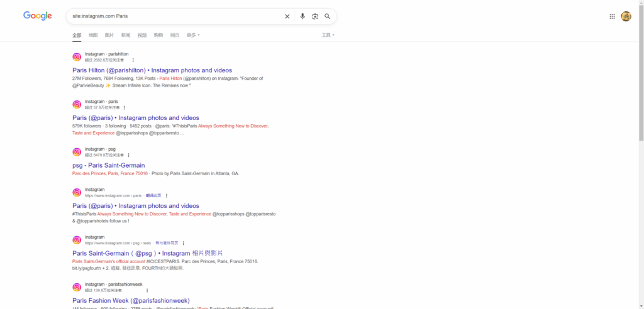
Task: Click the 翻译此页 link
Action: [x=153, y=196]
